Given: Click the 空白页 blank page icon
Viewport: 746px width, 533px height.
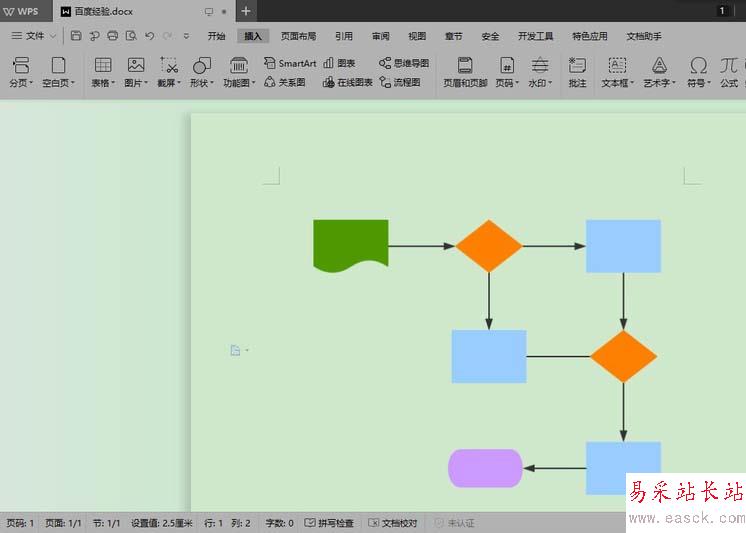Looking at the screenshot, I should tap(58, 65).
